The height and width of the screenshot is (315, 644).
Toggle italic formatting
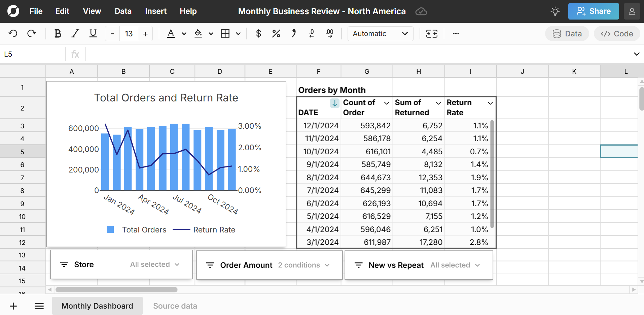(75, 33)
